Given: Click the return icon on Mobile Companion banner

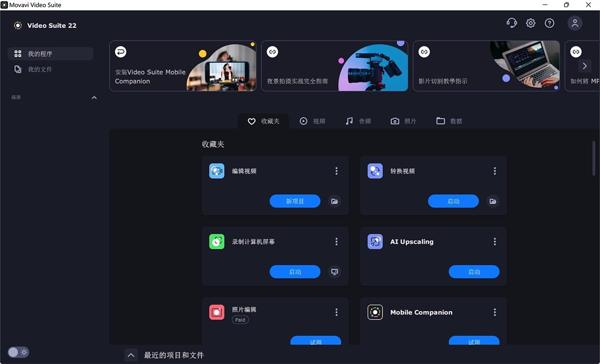Looking at the screenshot, I should 120,51.
